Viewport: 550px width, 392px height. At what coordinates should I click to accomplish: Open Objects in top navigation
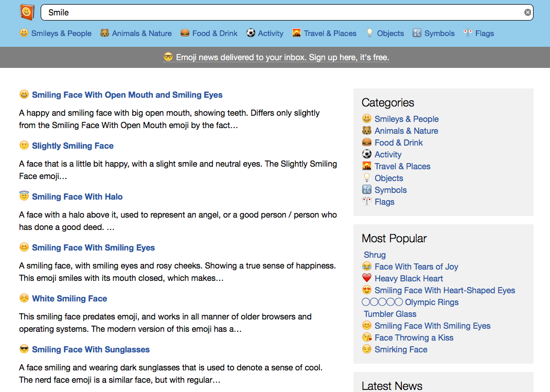391,33
